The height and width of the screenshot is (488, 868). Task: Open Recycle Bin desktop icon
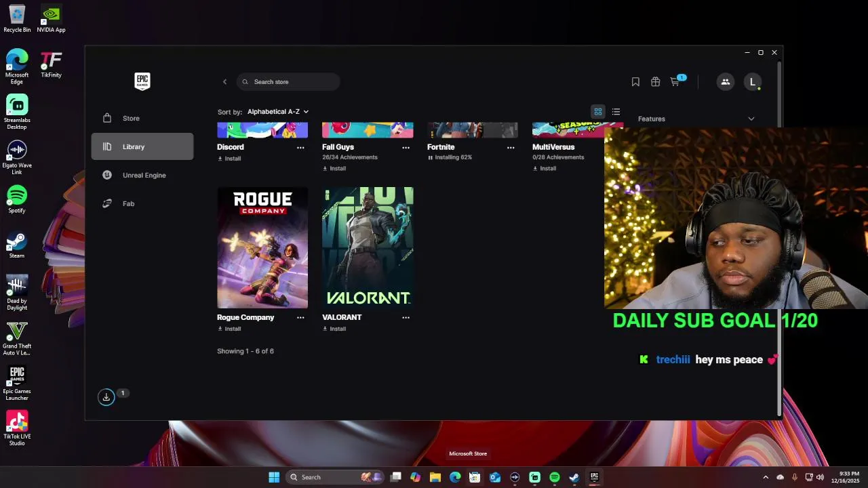[17, 19]
